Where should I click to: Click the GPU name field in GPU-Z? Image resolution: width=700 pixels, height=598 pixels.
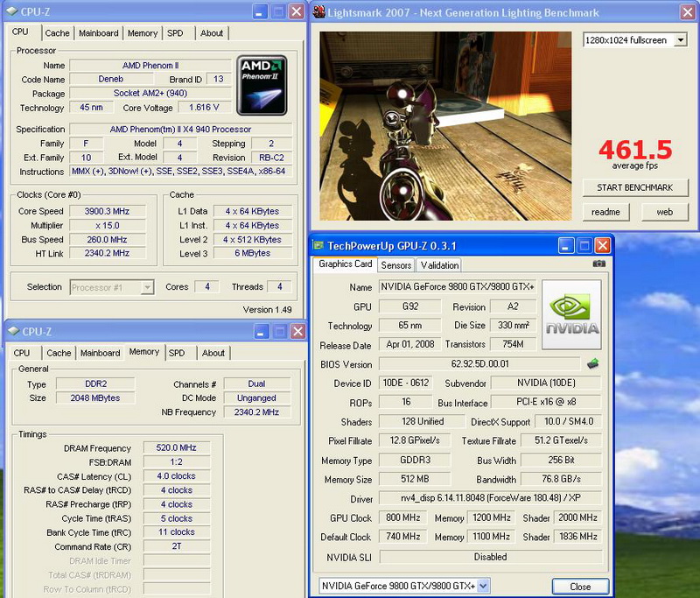coord(457,286)
